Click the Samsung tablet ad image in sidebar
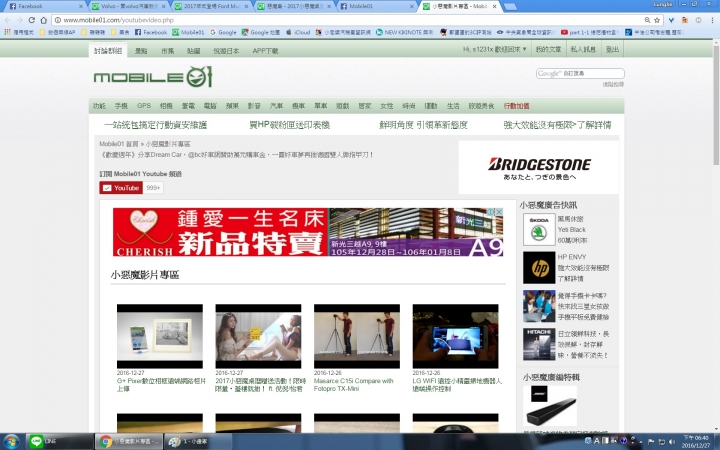Viewport: 720px width, 450px height. coord(539,306)
